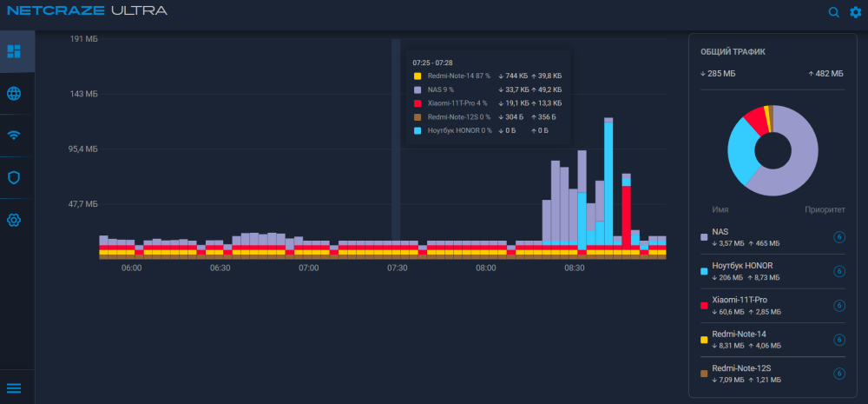868x404 pixels.
Task: Click the blue HONOR donut segment
Action: coord(740,150)
